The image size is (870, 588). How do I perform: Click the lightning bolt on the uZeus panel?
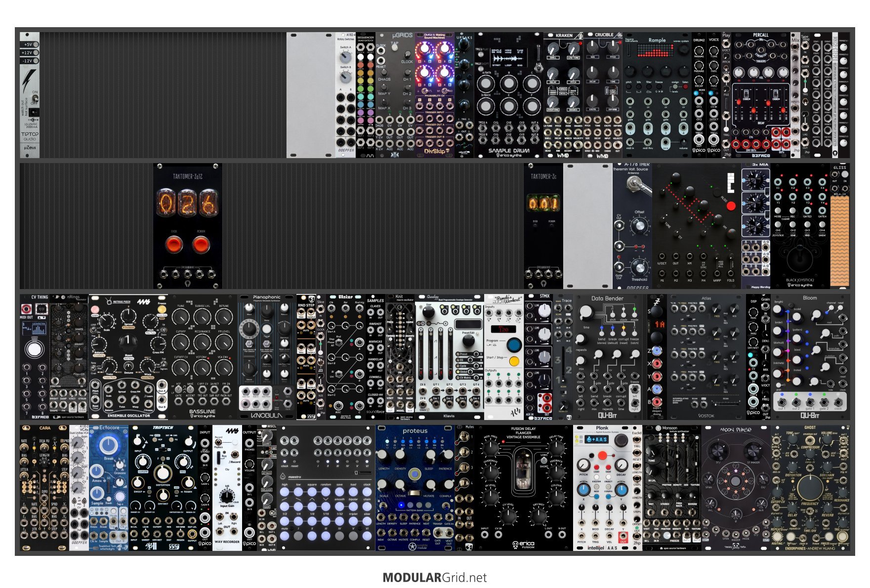tap(28, 81)
